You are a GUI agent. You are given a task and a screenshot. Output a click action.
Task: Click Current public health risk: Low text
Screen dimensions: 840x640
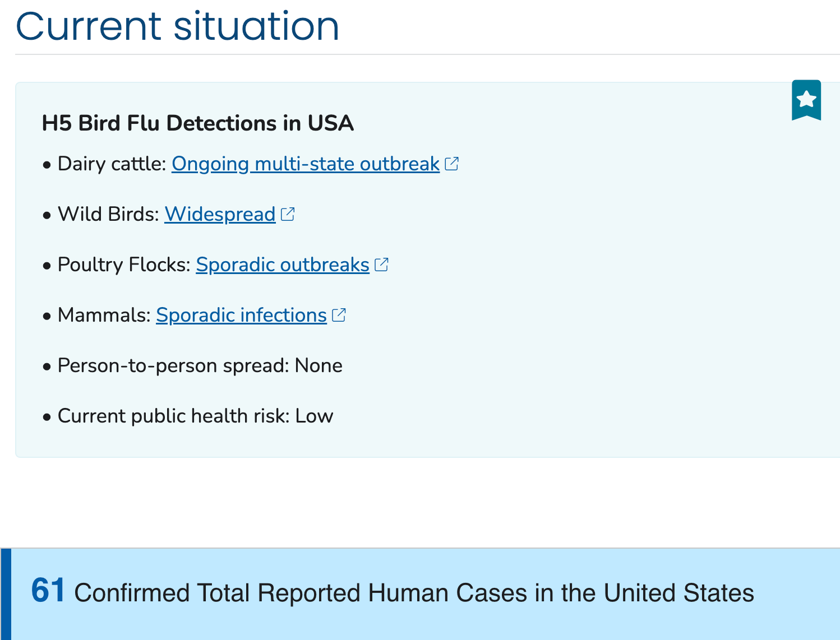[195, 416]
